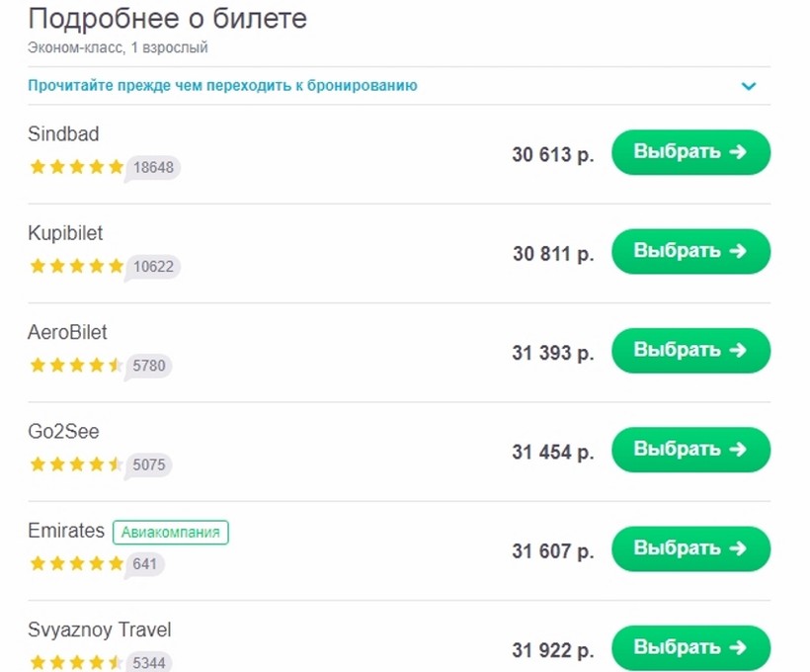Click Kupibilet's star rating icons
Viewport: 810px width, 672px height.
[76, 266]
